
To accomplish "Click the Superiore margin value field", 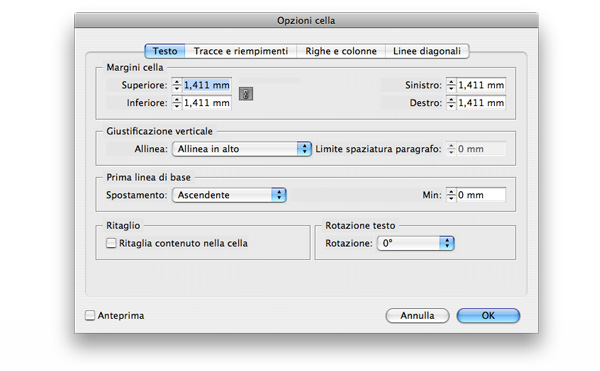I will (207, 85).
